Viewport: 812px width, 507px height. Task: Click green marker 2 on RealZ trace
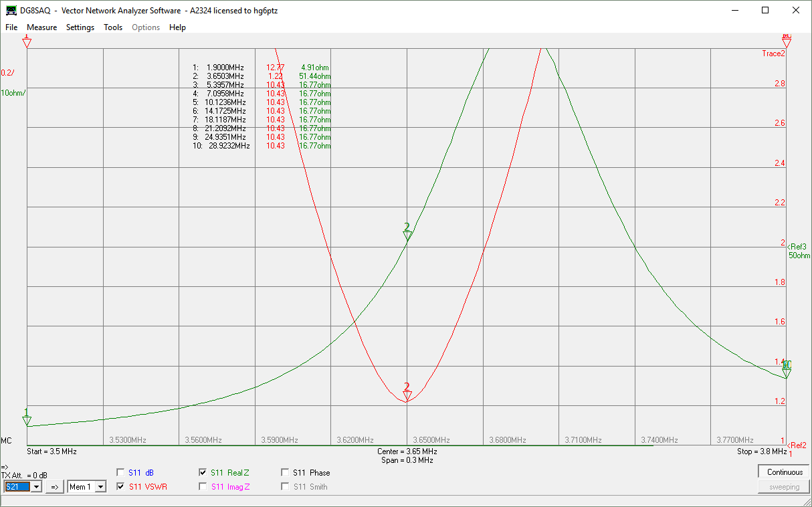pyautogui.click(x=407, y=235)
